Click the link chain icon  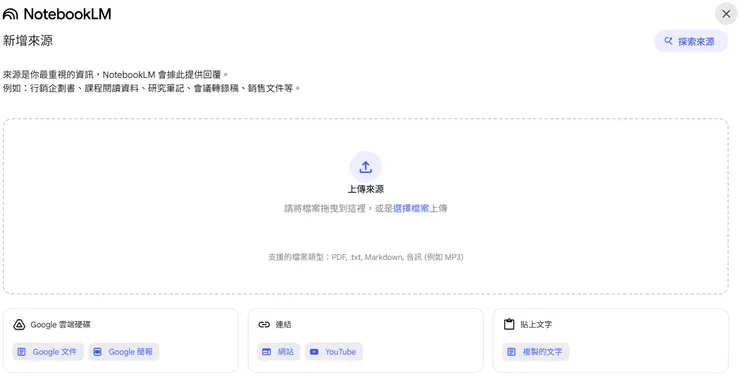pos(264,325)
